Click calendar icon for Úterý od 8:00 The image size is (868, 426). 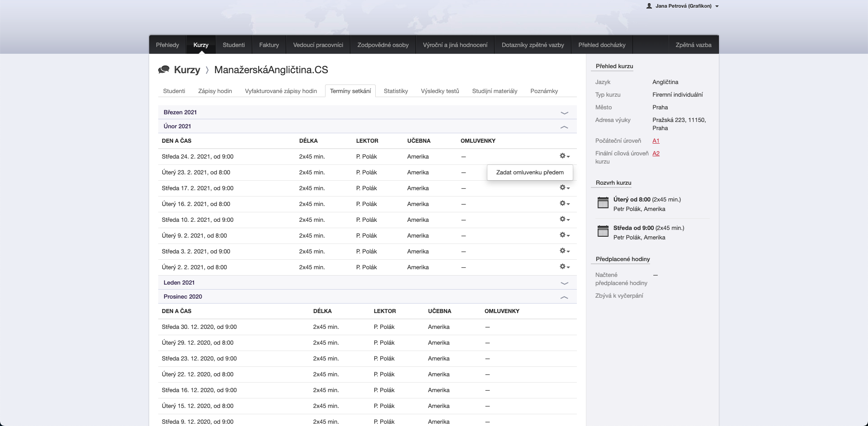pyautogui.click(x=603, y=202)
